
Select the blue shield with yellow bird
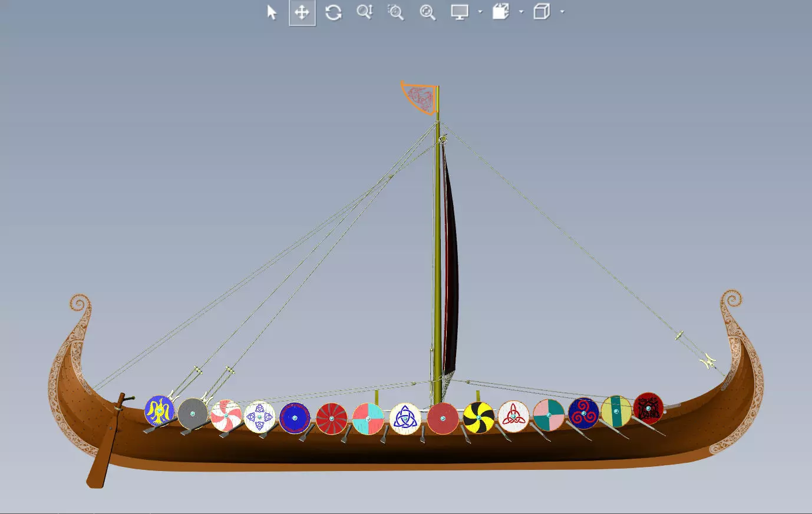[160, 410]
